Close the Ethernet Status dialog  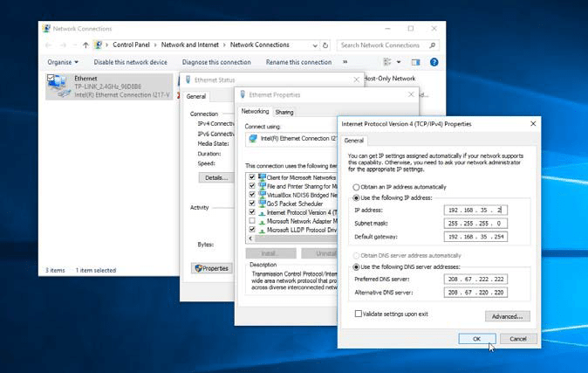point(356,79)
